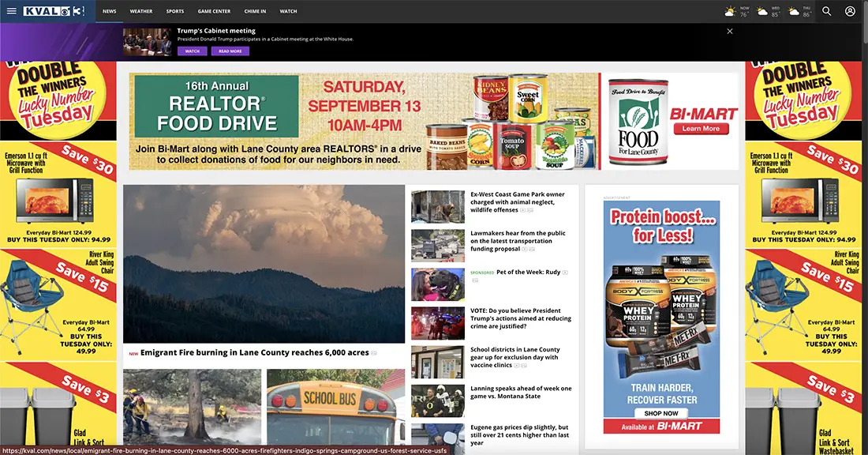Click the KVAL 13 logo
The height and width of the screenshot is (455, 868).
(54, 11)
